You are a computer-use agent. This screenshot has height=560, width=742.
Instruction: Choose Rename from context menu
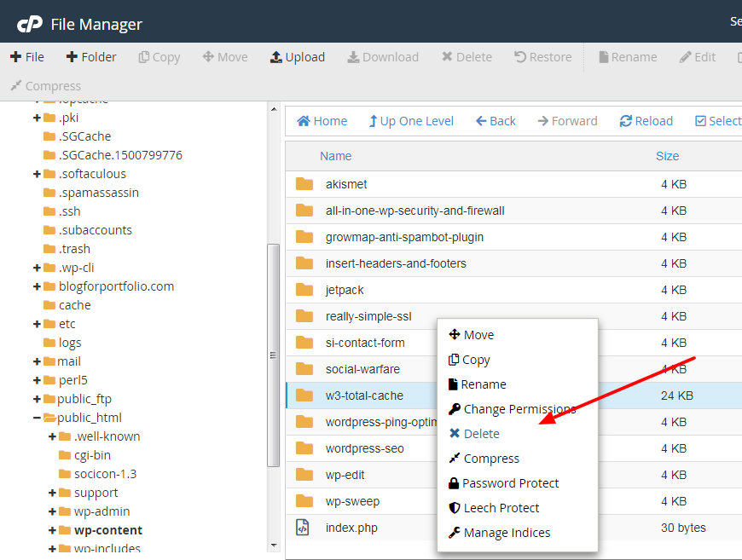tap(477, 384)
